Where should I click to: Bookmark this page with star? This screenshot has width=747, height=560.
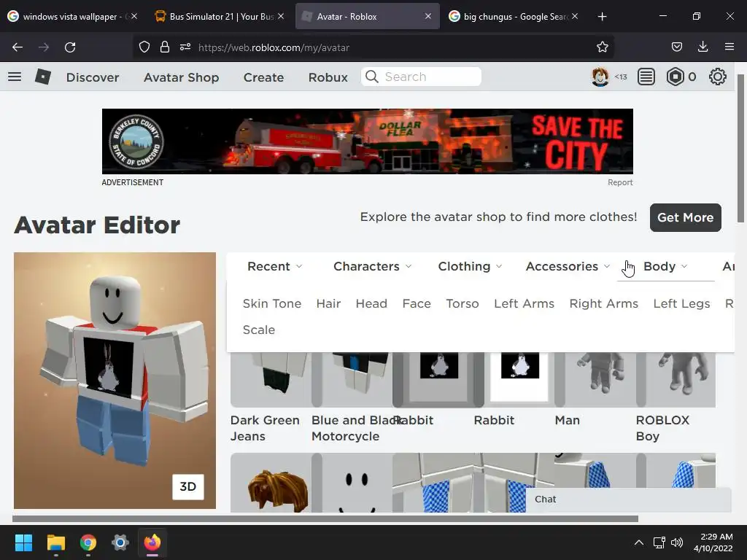tap(602, 47)
